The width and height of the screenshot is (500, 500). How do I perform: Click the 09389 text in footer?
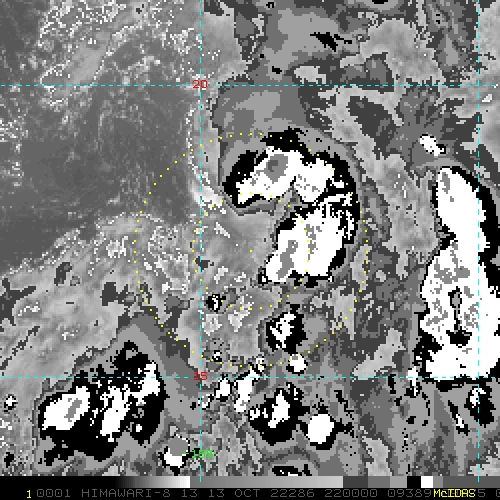point(409,493)
